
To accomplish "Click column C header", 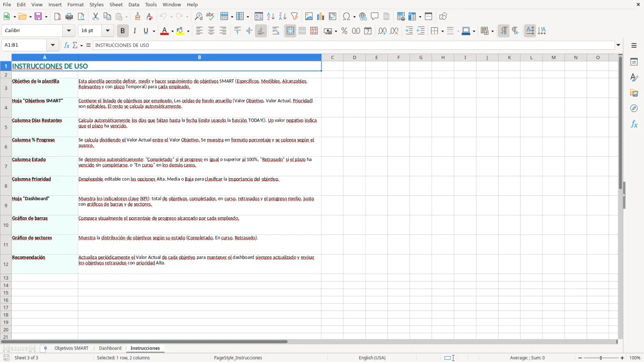I will coord(332,57).
